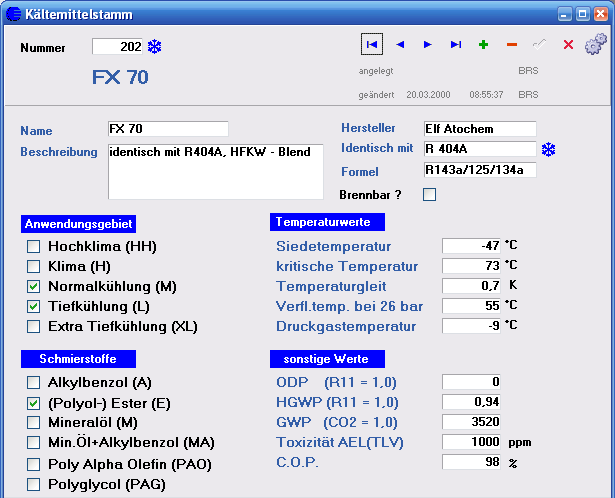
Task: Click the Siedetemperatur value field
Action: (x=471, y=246)
